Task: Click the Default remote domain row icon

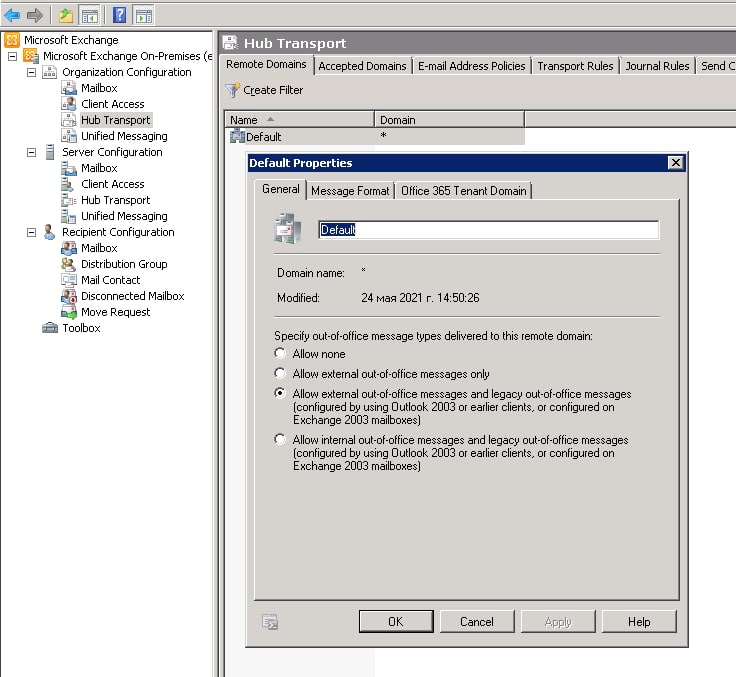Action: (x=238, y=136)
